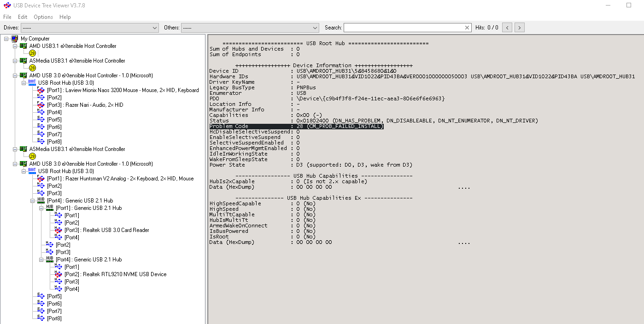Click the USB Device Tree Viewer title bar icon
Screen dimensions: 644x324
point(6,6)
